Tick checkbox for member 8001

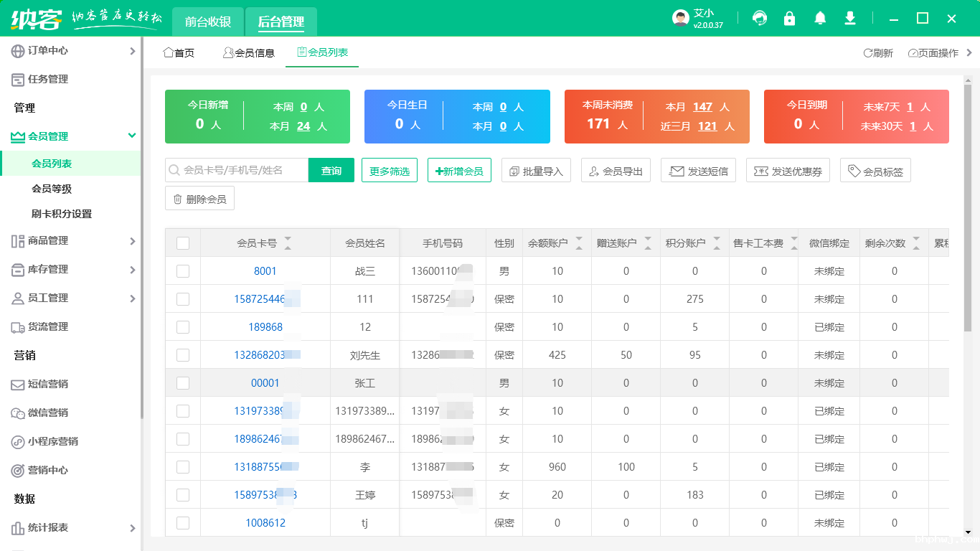pyautogui.click(x=183, y=271)
